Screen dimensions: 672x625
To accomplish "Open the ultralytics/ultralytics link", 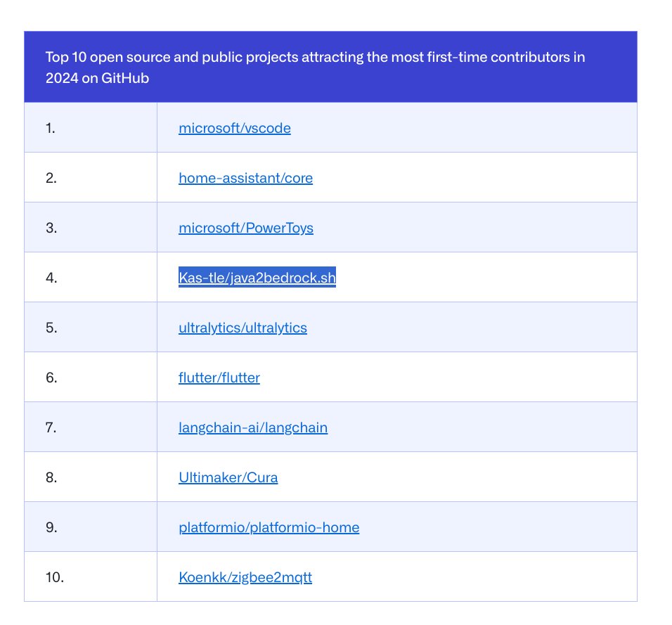I will 243,328.
